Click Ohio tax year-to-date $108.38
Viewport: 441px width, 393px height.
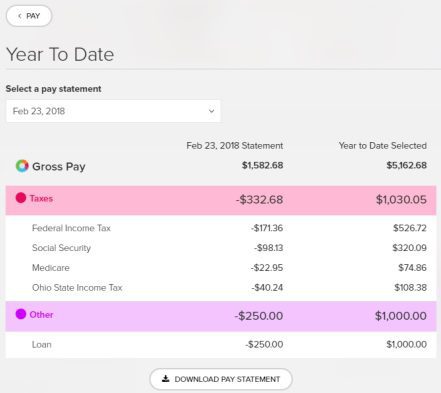(x=411, y=287)
